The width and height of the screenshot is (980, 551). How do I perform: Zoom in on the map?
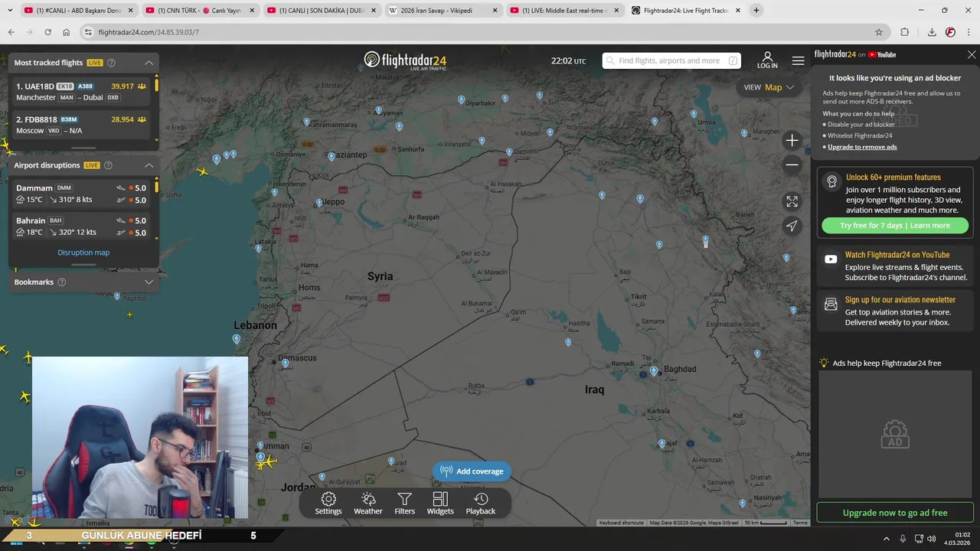pos(792,140)
